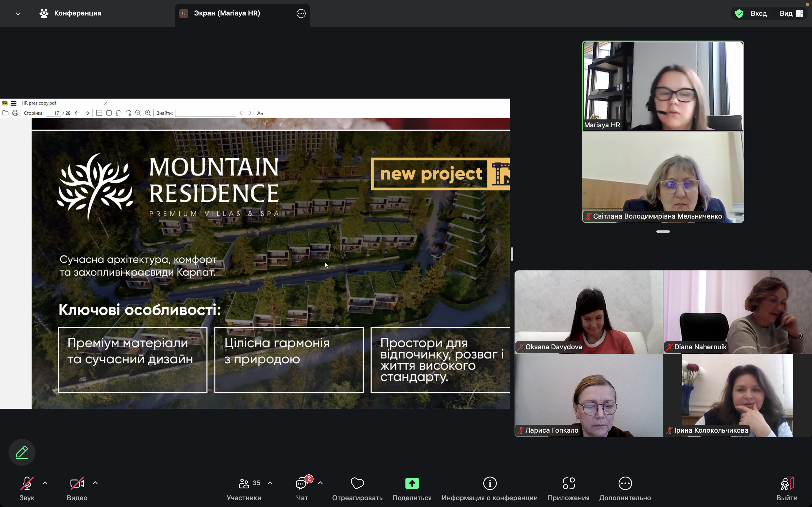
Task: Click the React heart icon
Action: [357, 483]
